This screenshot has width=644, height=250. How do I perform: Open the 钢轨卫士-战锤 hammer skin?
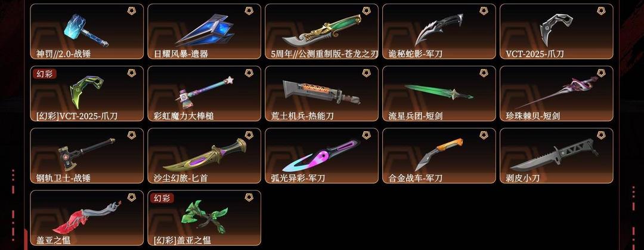(x=87, y=156)
